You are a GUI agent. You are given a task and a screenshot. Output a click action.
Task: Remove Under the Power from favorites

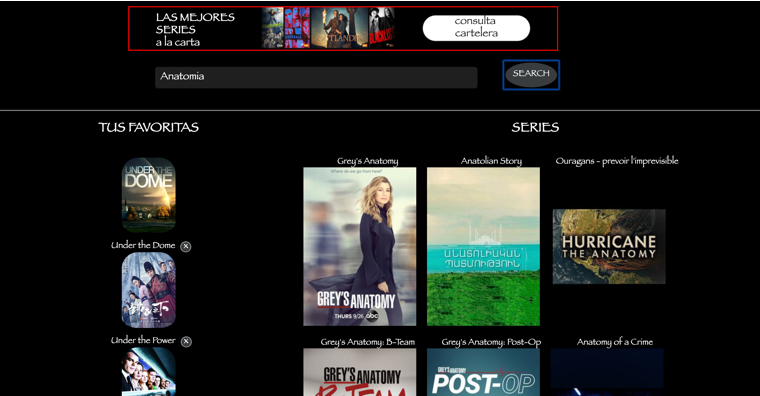pos(186,341)
